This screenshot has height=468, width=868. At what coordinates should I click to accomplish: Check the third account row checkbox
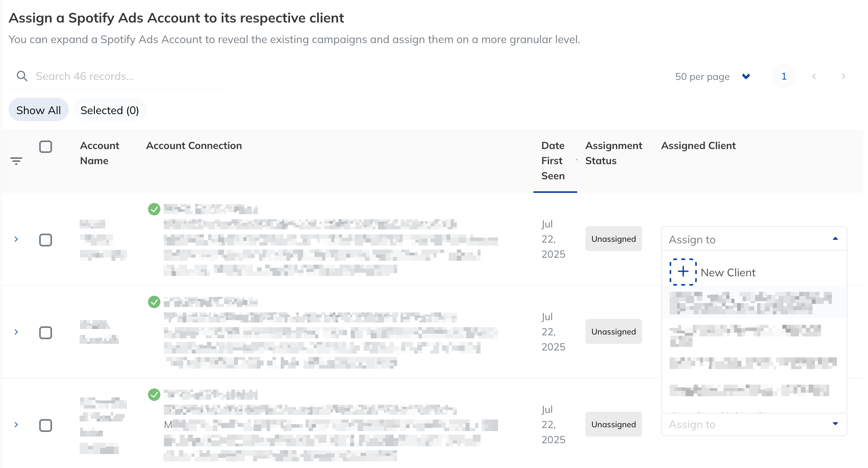click(45, 425)
